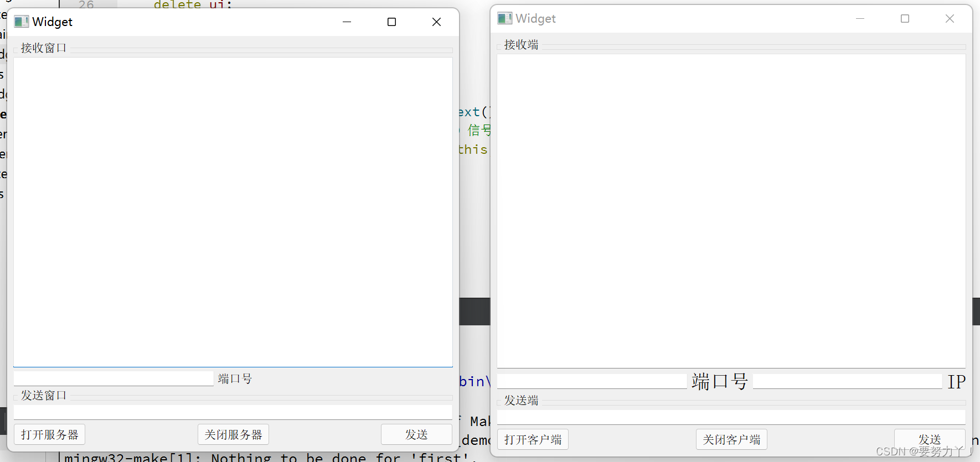This screenshot has width=980, height=462.
Task: Click inside the 接收窗口 text area
Action: (x=233, y=212)
